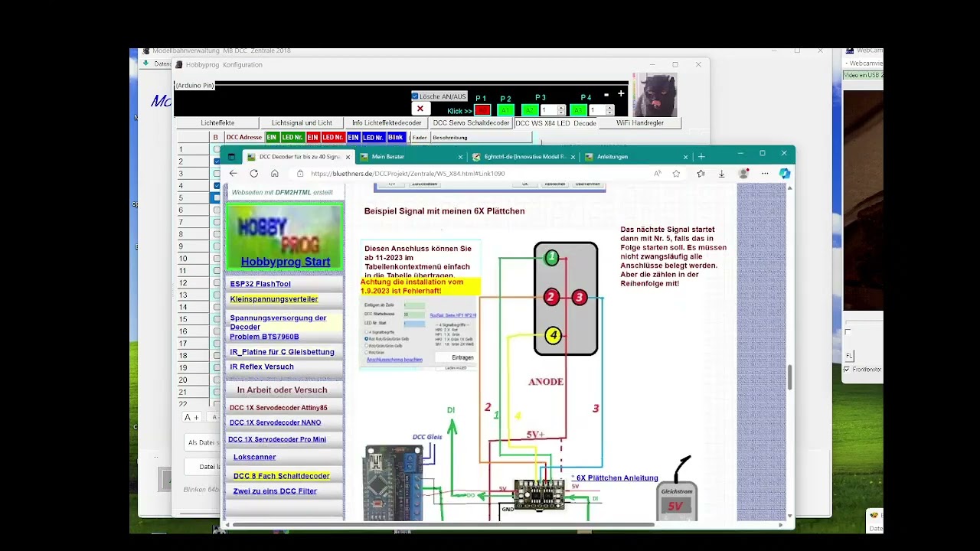The height and width of the screenshot is (551, 980).
Task: Open the browser profile avatar
Action: 743,174
